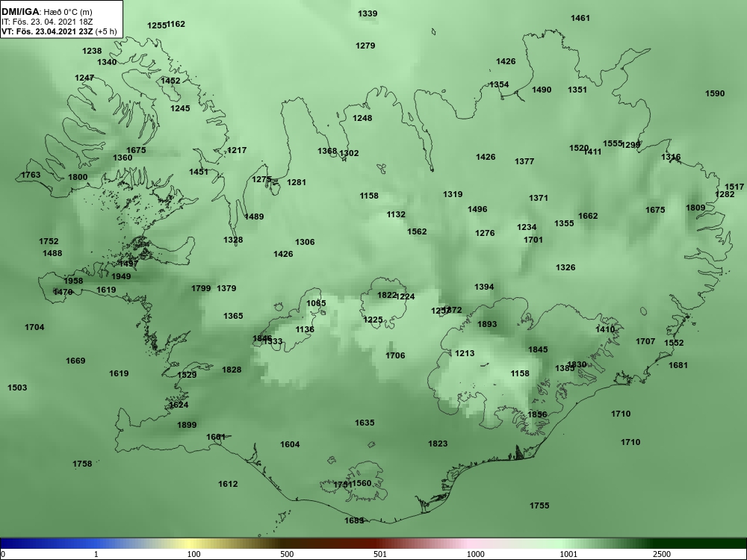Select the map value 1360

point(123,158)
